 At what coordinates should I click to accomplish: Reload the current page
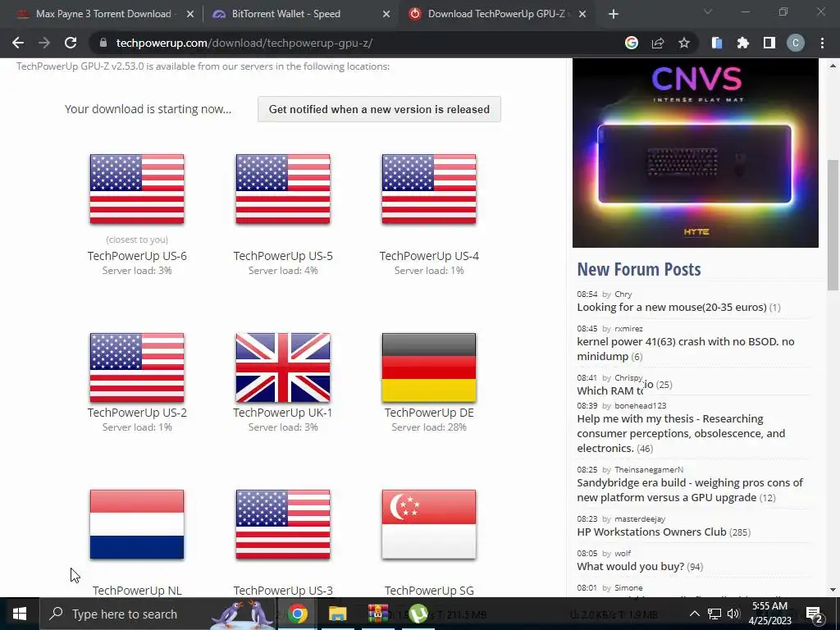[71, 43]
